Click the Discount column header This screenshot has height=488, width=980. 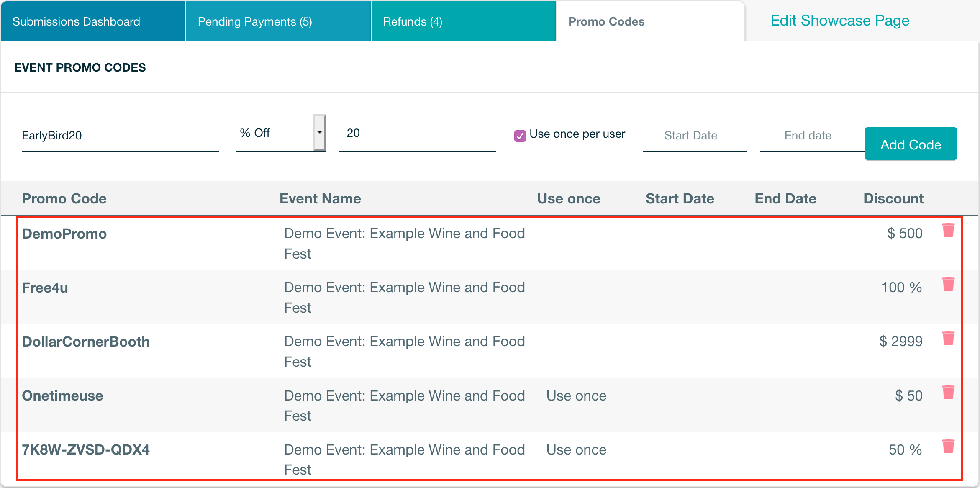tap(893, 198)
